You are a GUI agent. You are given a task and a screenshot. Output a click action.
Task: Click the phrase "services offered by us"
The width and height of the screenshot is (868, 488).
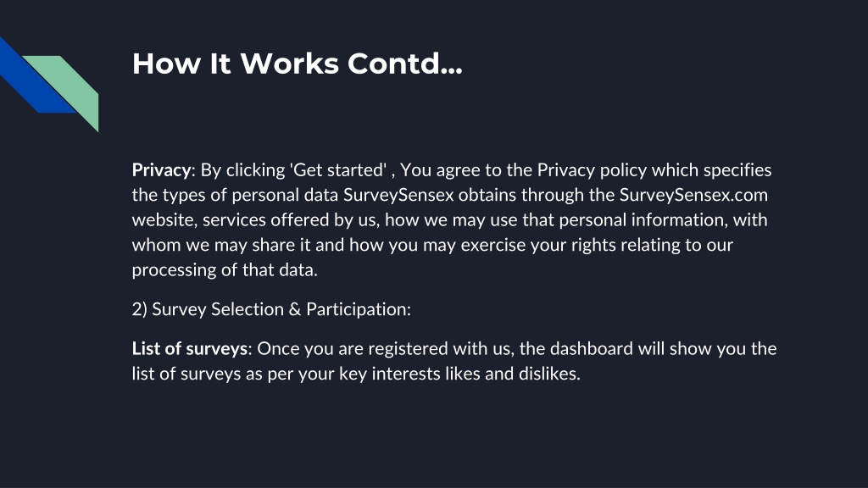[x=291, y=220]
